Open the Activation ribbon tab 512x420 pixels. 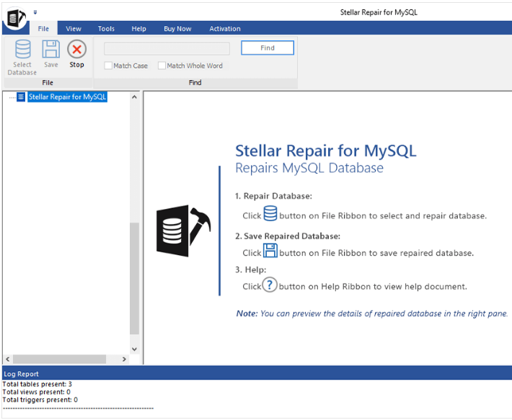(225, 29)
